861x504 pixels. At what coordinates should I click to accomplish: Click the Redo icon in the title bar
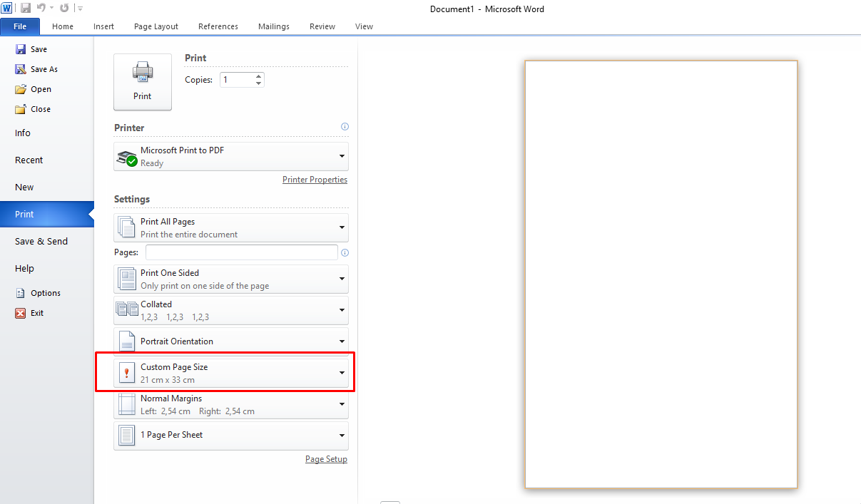(64, 8)
